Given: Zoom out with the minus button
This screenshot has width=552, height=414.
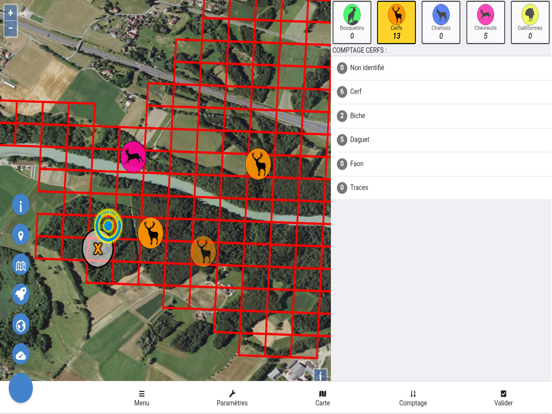Looking at the screenshot, I should tap(11, 28).
